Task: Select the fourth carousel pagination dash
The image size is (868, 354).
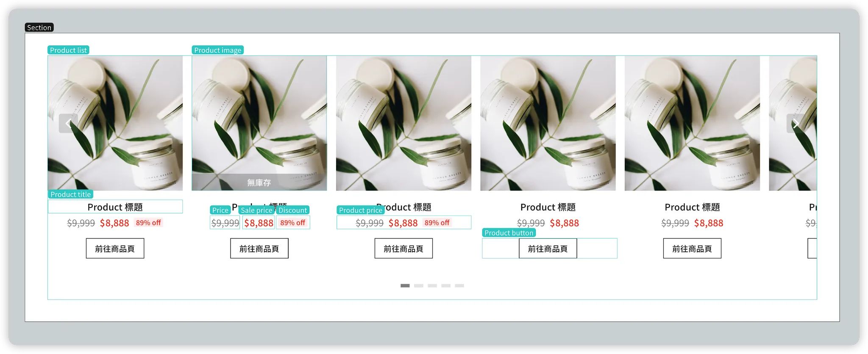Action: pyautogui.click(x=446, y=286)
